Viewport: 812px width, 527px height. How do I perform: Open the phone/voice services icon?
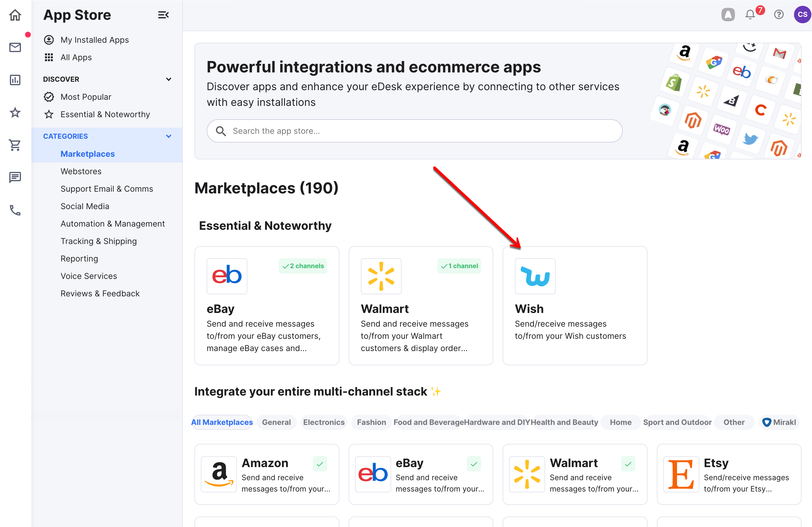tap(15, 209)
